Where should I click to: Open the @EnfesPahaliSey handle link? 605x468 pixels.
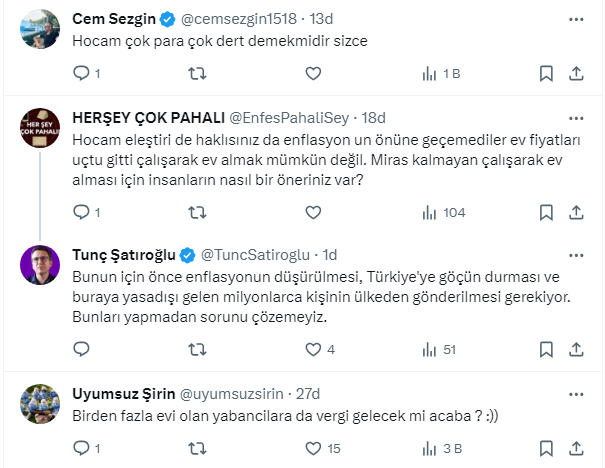point(290,116)
